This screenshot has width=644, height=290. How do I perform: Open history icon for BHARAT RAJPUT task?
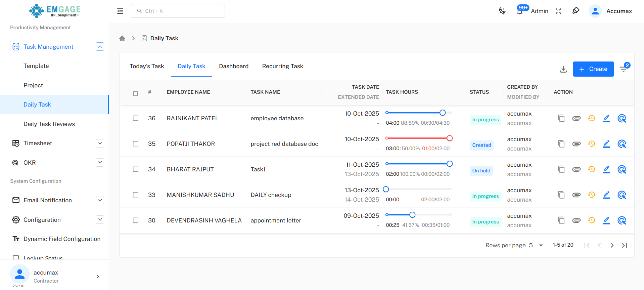click(x=591, y=169)
